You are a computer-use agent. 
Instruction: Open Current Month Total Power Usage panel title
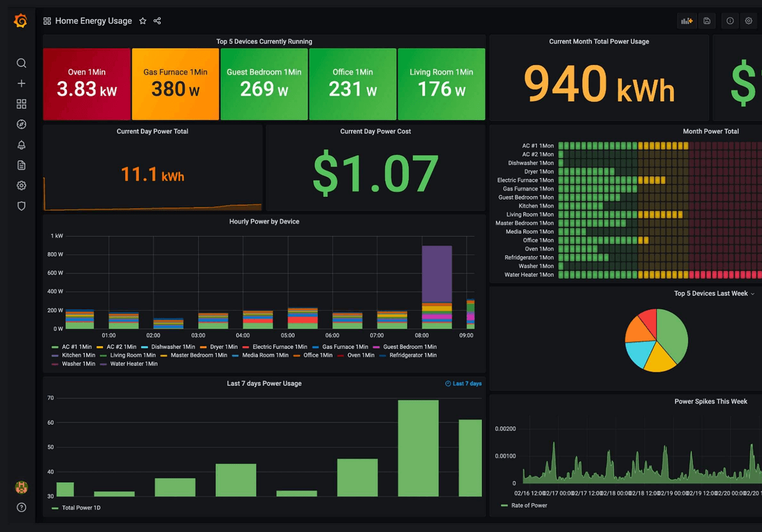point(599,41)
